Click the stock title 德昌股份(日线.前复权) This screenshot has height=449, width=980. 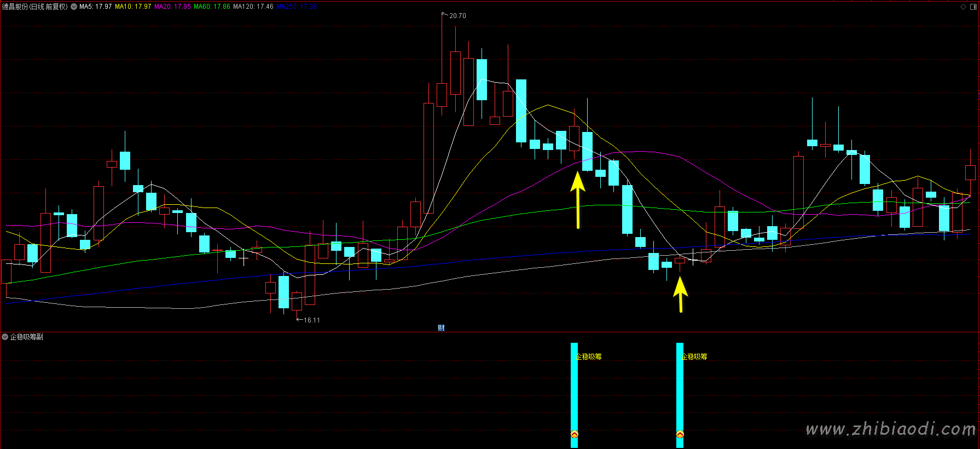coord(35,7)
